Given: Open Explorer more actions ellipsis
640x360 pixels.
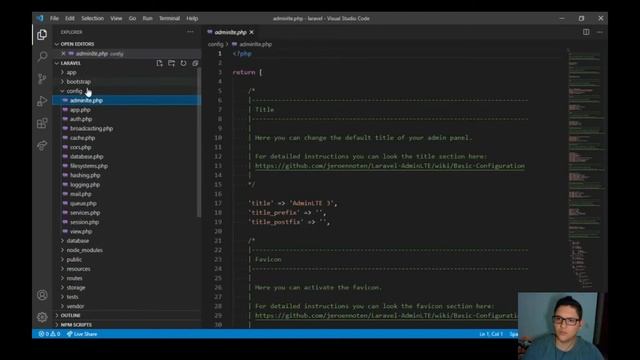Looking at the screenshot, I should 190,32.
